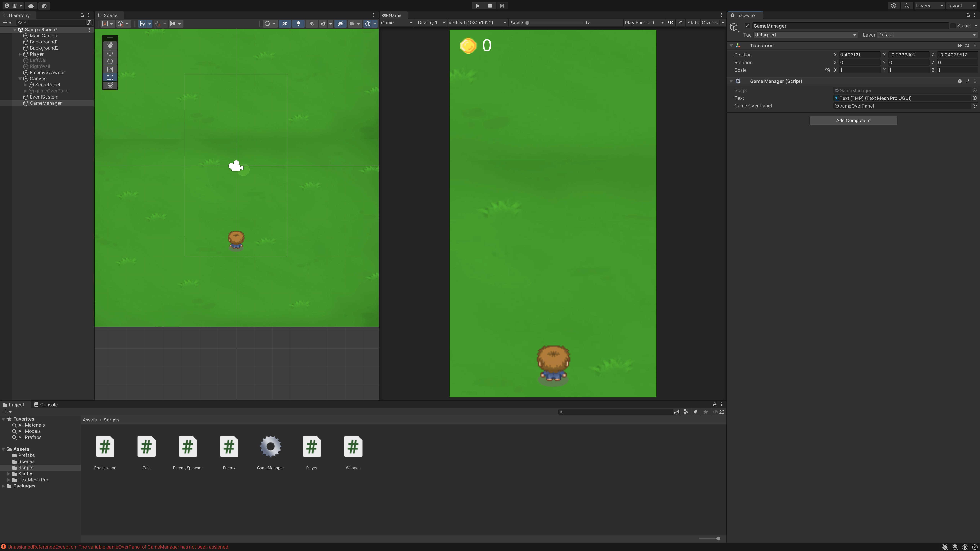Adjust the Game view Scale slider
The width and height of the screenshot is (980, 551).
pos(527,23)
